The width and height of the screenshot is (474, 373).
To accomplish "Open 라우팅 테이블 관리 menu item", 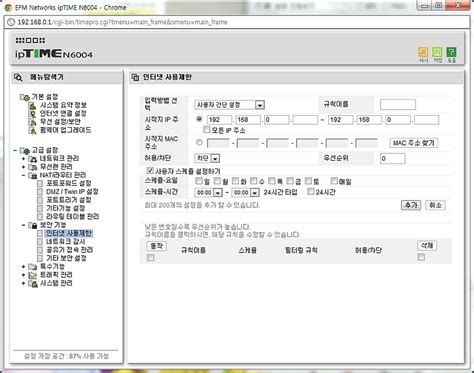I will coord(72,217).
